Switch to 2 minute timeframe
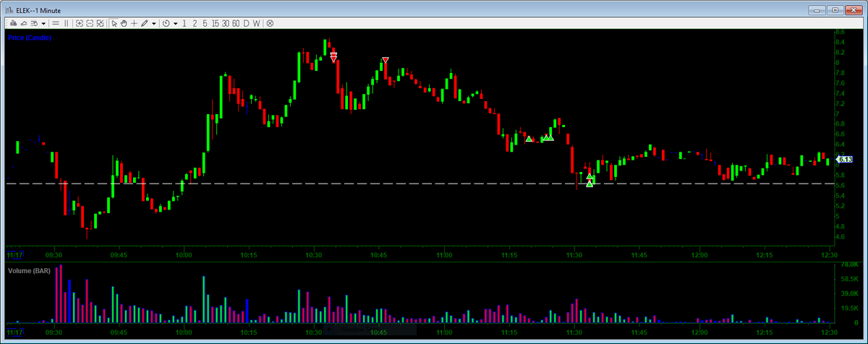 [195, 23]
